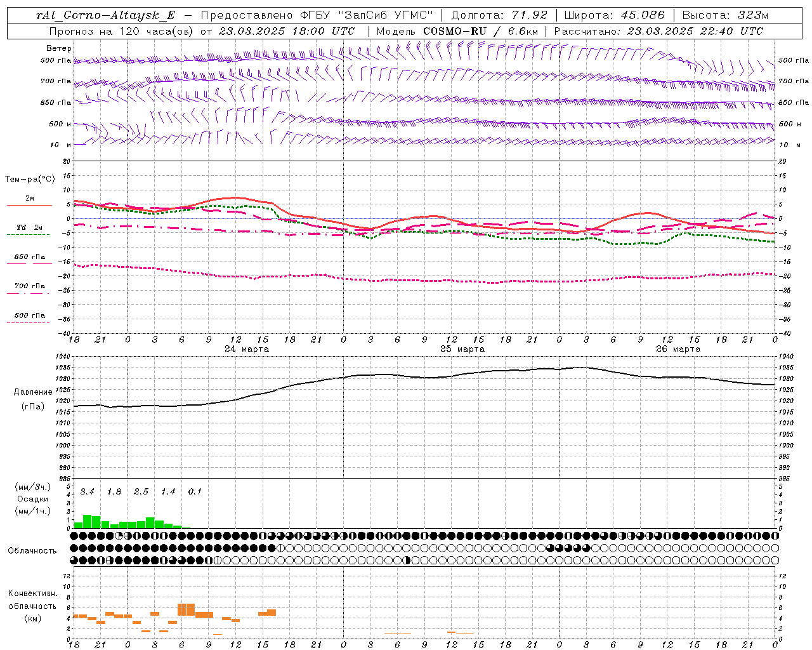
Task: Click the 1.8 three-hour precipitation value
Action: 114,492
